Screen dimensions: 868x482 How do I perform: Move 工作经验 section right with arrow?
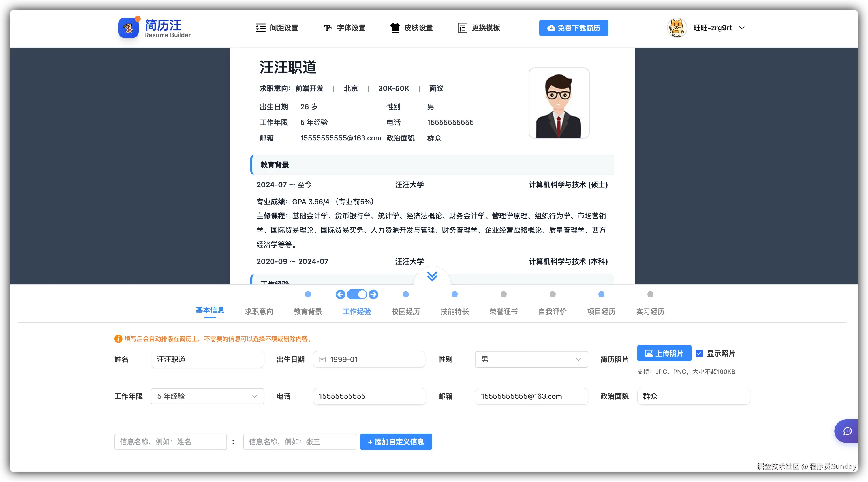pos(373,294)
